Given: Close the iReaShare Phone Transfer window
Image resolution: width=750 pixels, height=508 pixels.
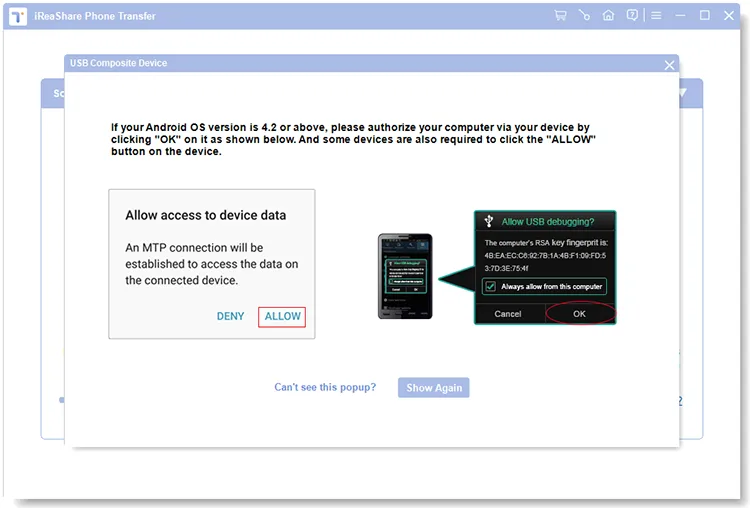Looking at the screenshot, I should point(728,15).
